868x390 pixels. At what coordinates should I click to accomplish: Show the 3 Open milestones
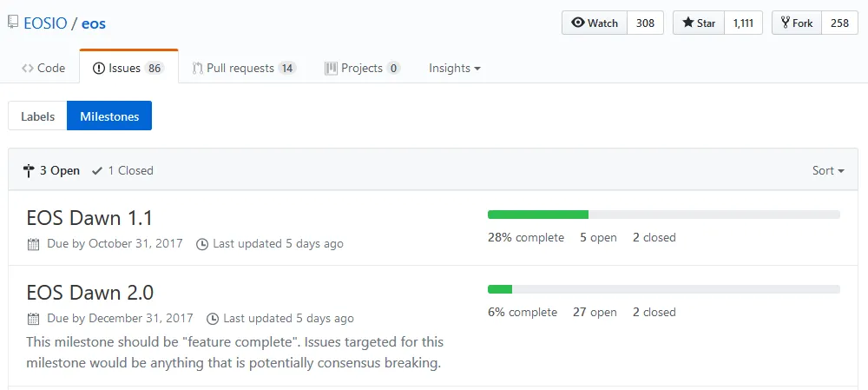(51, 170)
